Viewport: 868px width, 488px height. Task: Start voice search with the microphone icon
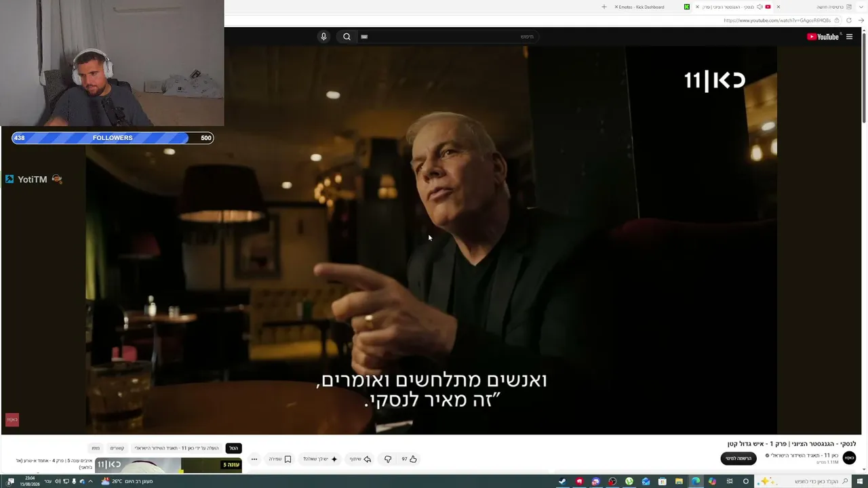pos(323,37)
